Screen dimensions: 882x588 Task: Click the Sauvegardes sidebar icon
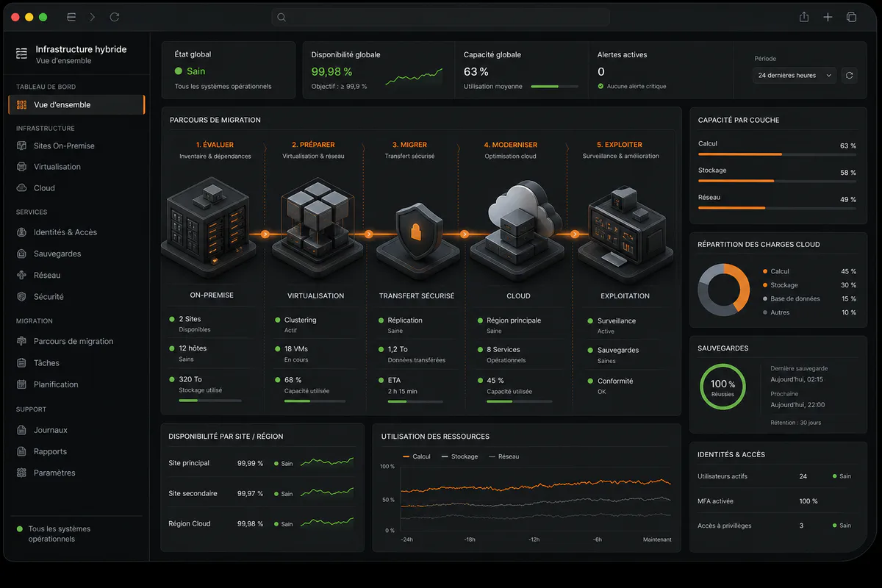click(21, 254)
